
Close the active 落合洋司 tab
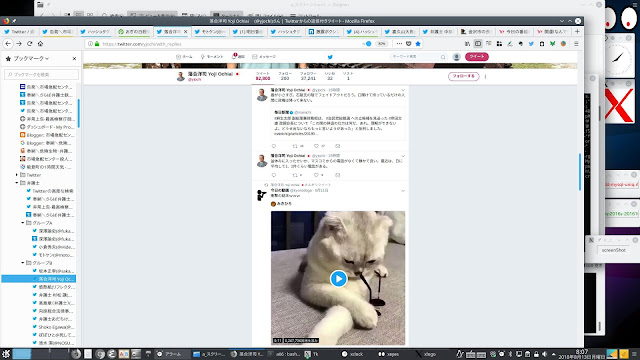coord(186,31)
